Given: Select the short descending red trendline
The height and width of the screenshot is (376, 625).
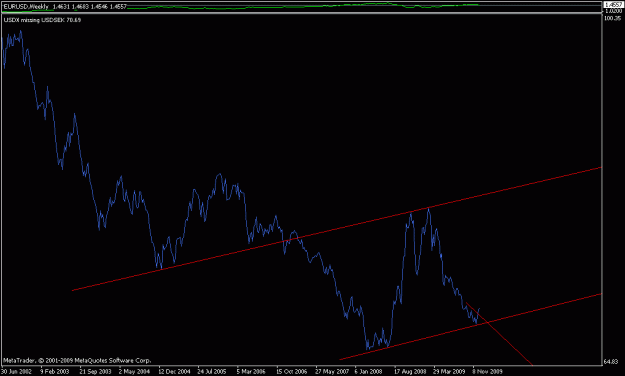Looking at the screenshot, I should click(x=499, y=334).
